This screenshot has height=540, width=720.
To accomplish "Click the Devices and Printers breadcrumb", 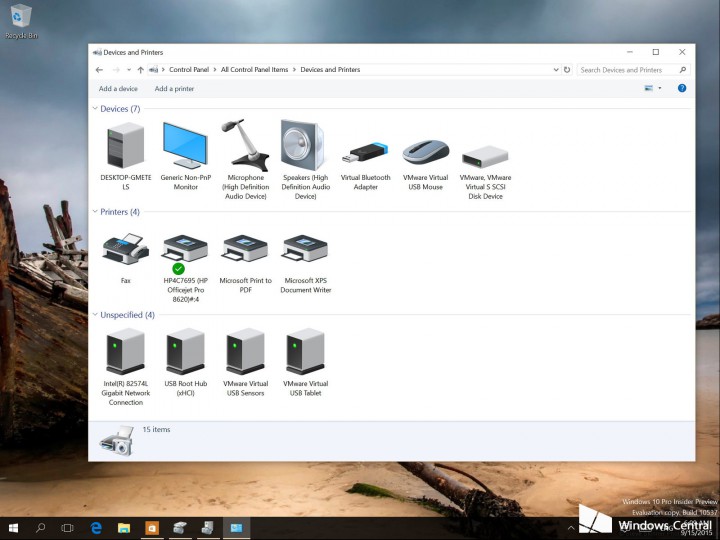I will click(330, 70).
